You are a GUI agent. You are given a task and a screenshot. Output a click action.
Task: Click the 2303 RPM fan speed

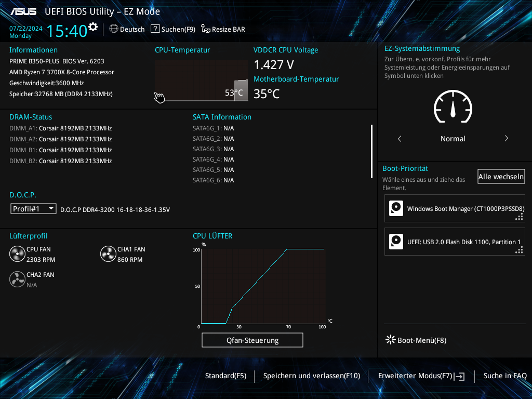[x=41, y=260]
